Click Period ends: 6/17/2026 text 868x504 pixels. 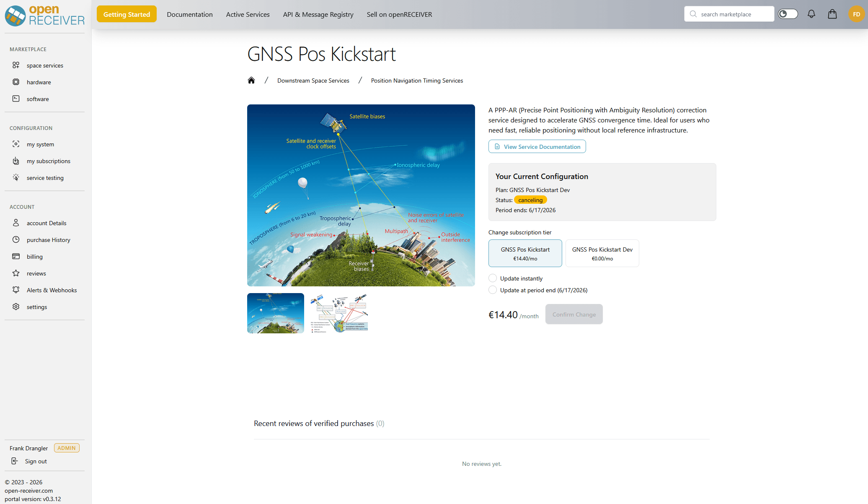coord(526,210)
